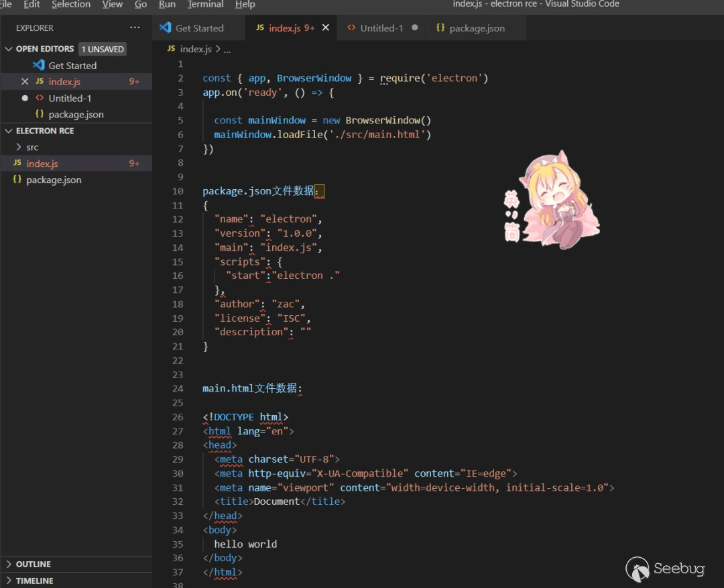Close index.js in the Open Editors list
Viewport: 724px width, 588px height.
click(25, 82)
